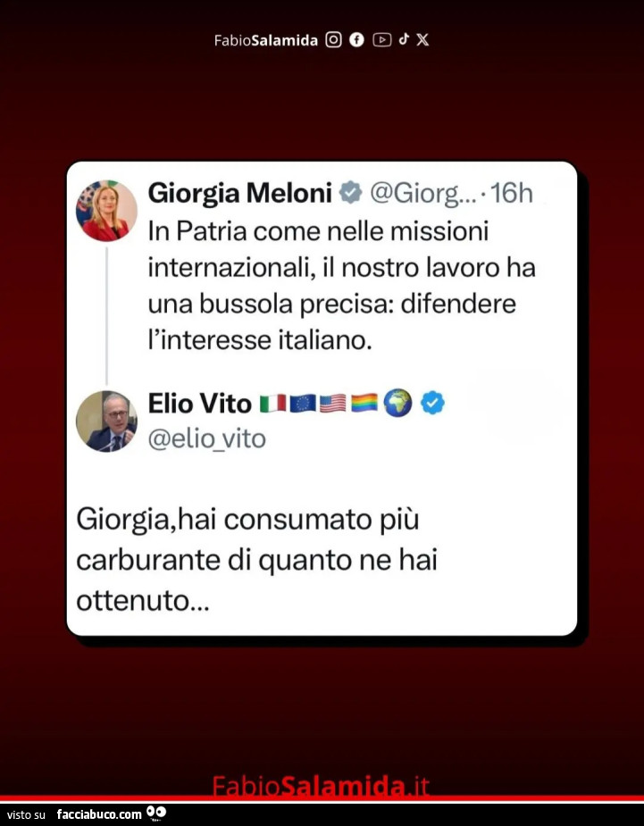Screen dimensions: 644x826
Task: Click the rainbow flag emoji
Action: (364, 403)
